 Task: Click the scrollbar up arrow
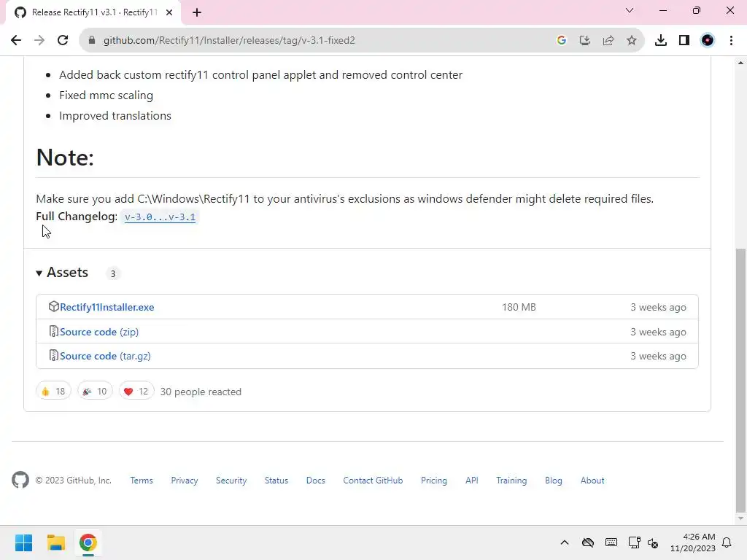tap(740, 63)
